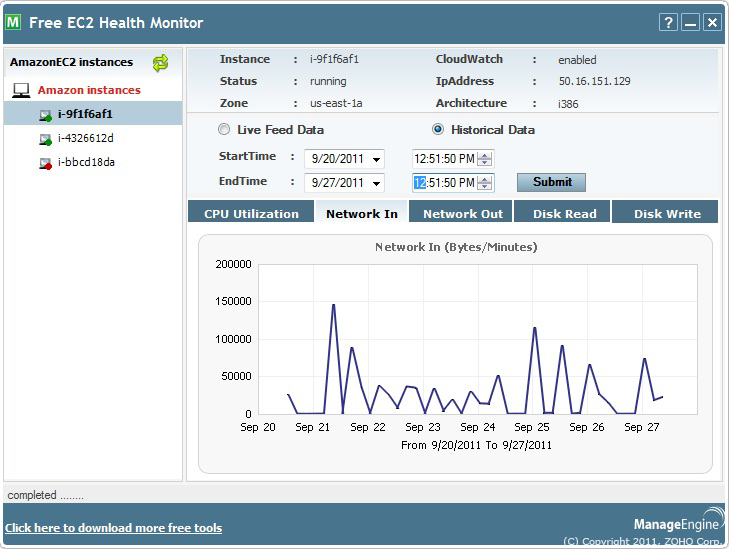Click the AmazonEC2 instances panel header
This screenshot has width=729, height=549.
(x=72, y=62)
